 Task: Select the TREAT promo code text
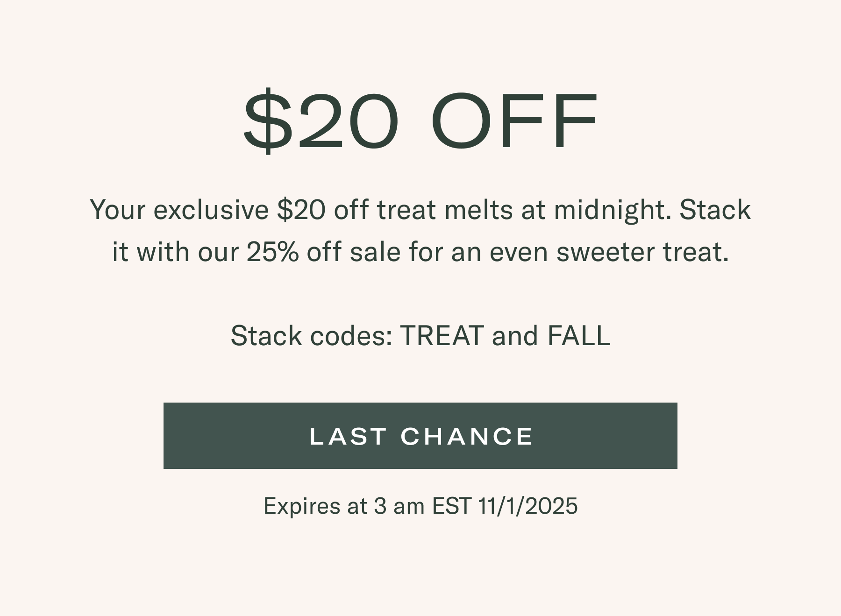442,336
